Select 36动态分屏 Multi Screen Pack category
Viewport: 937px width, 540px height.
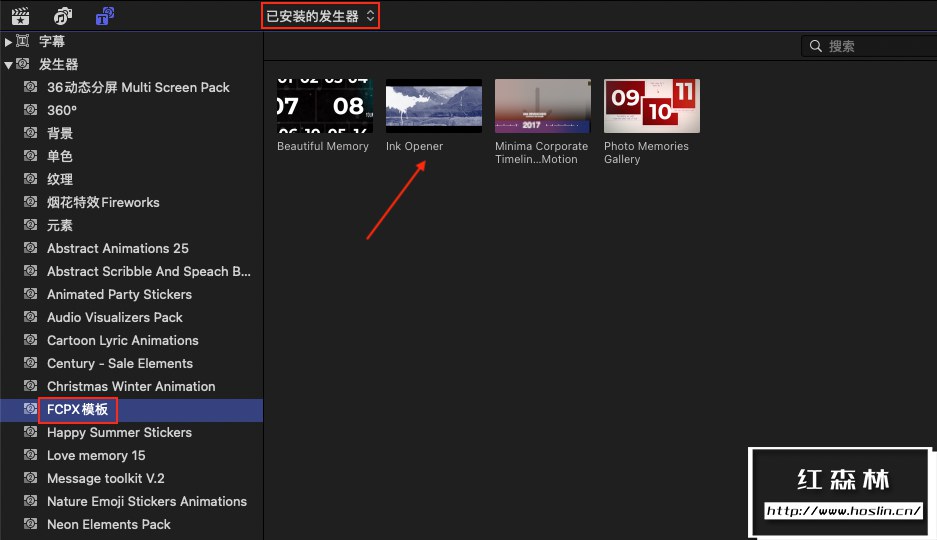point(131,87)
